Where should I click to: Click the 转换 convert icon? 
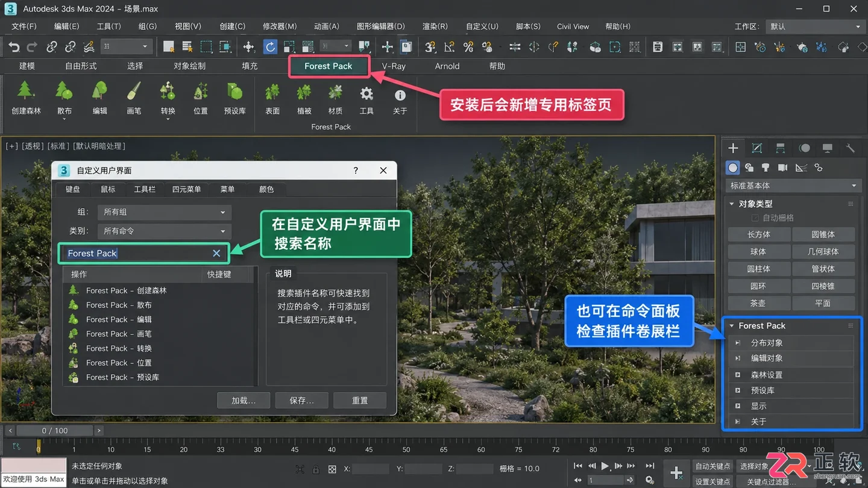168,92
